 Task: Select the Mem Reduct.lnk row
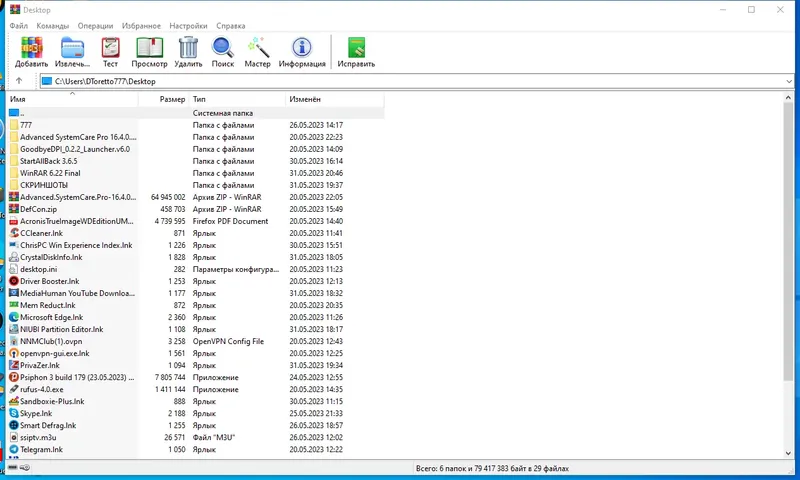click(196, 305)
